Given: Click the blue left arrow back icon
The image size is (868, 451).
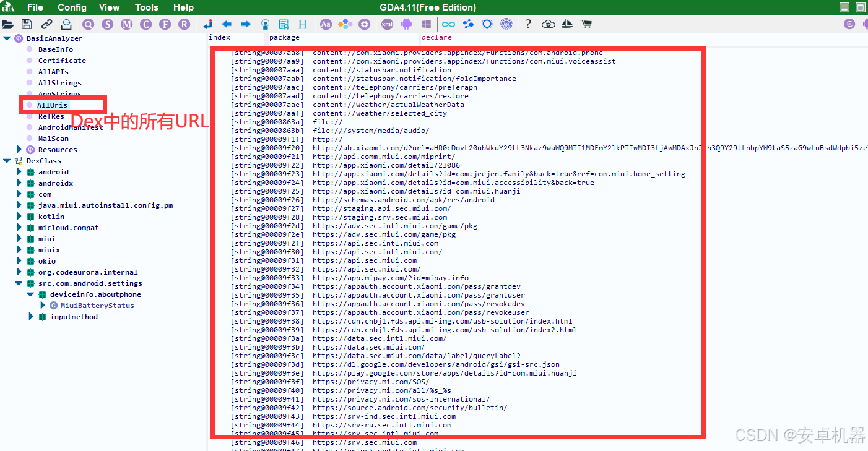Looking at the screenshot, I should tap(227, 24).
